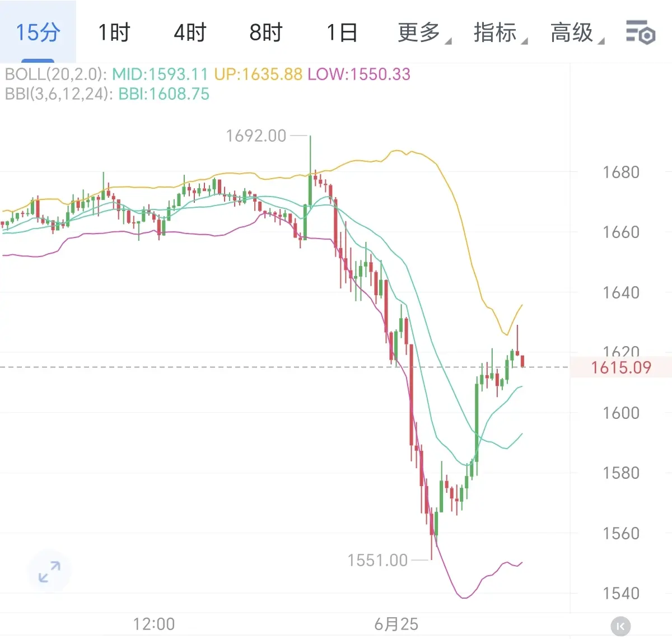Viewport: 672px width, 639px height.
Task: Click the BBI(3,6,12,24) indicator label
Action: pos(56,94)
